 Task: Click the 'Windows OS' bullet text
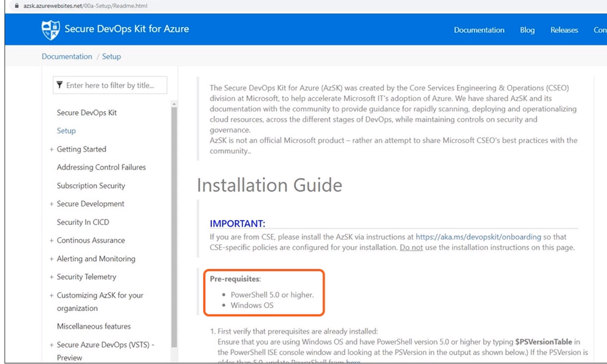[x=252, y=305]
